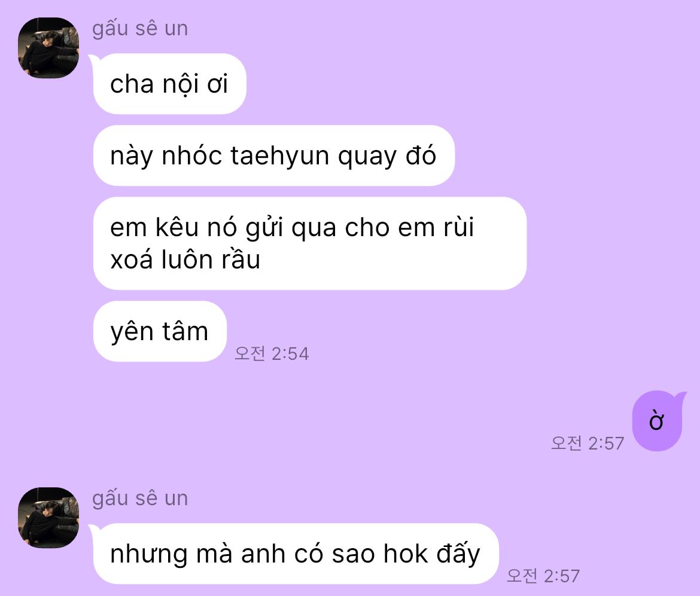Tap the "yên tâm" message bubble

tap(160, 331)
